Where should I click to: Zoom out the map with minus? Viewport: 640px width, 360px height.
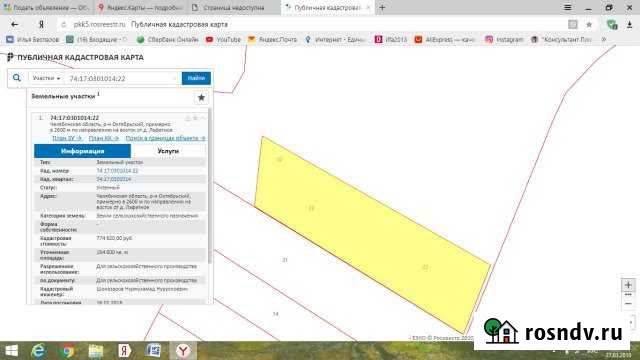[x=628, y=304]
